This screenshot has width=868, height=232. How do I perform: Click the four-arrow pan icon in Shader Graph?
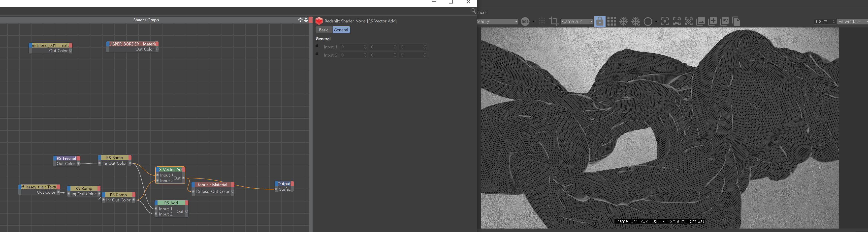300,20
